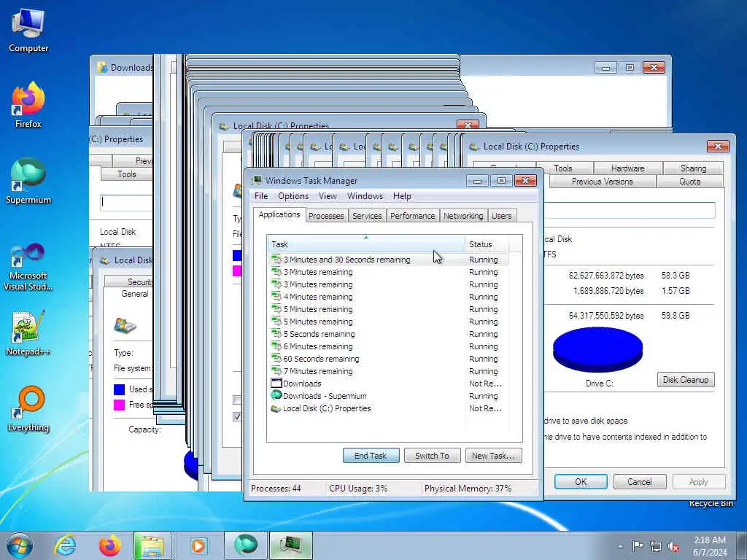Viewport: 747px width, 560px height.
Task: Switch to the Processes tab
Action: click(326, 216)
